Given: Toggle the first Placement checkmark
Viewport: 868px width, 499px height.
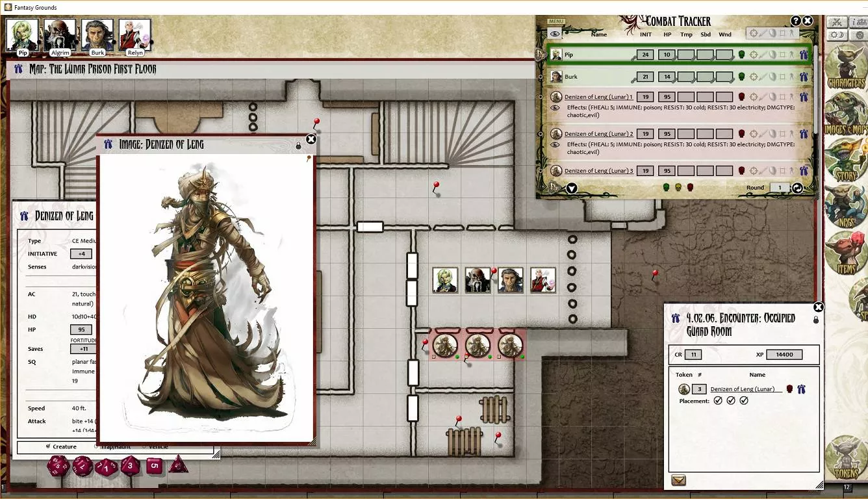Looking at the screenshot, I should click(718, 401).
